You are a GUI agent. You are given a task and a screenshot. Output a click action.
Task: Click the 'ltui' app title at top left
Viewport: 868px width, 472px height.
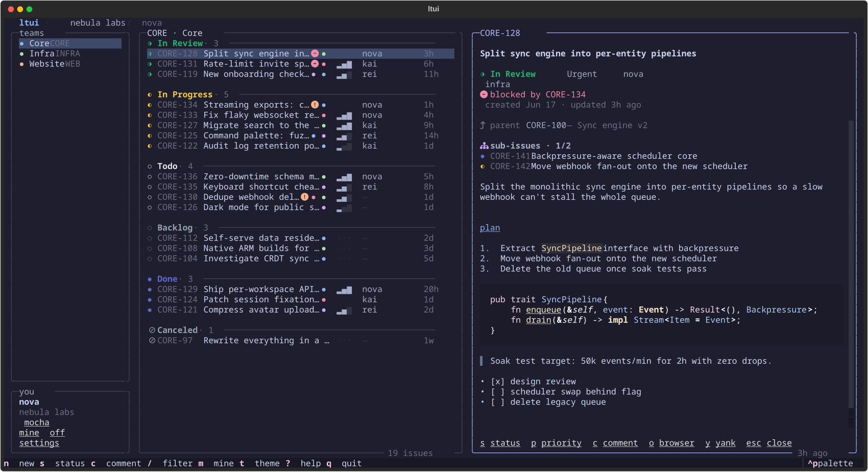[29, 23]
